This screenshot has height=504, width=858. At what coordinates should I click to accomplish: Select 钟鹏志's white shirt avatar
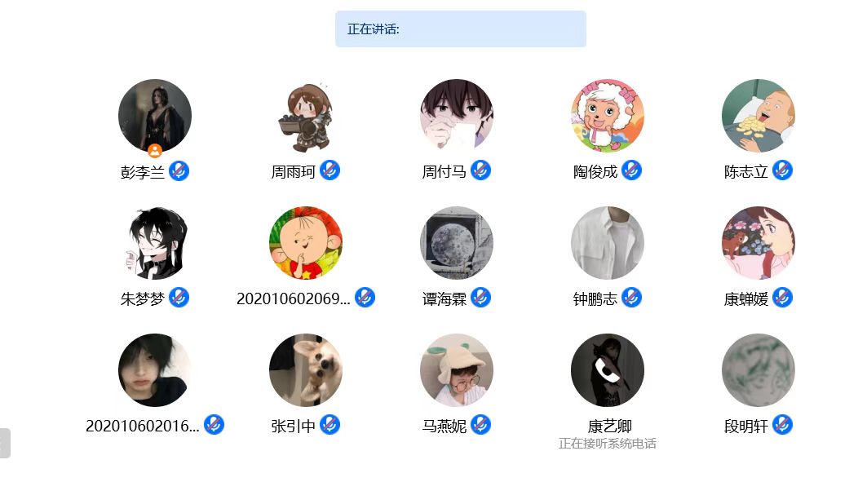point(608,243)
